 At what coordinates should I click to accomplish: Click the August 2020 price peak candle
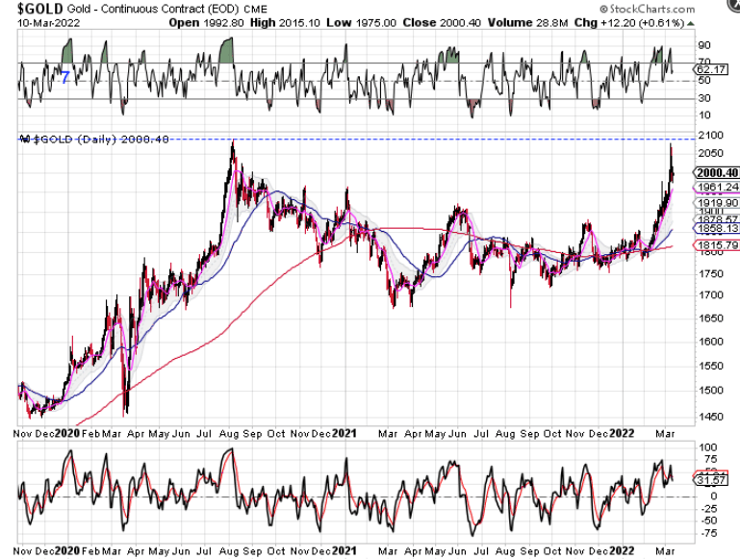coord(233,144)
